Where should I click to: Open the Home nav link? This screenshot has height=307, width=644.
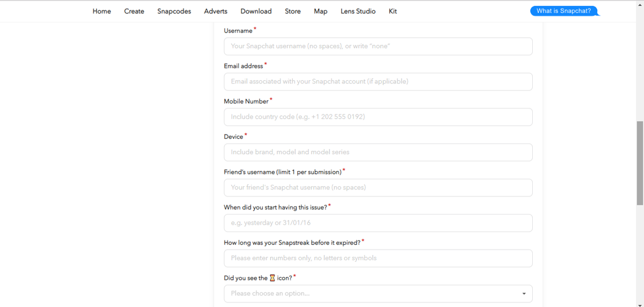point(102,11)
